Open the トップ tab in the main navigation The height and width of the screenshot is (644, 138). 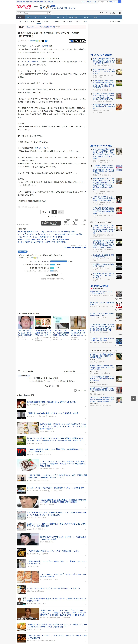20,17
